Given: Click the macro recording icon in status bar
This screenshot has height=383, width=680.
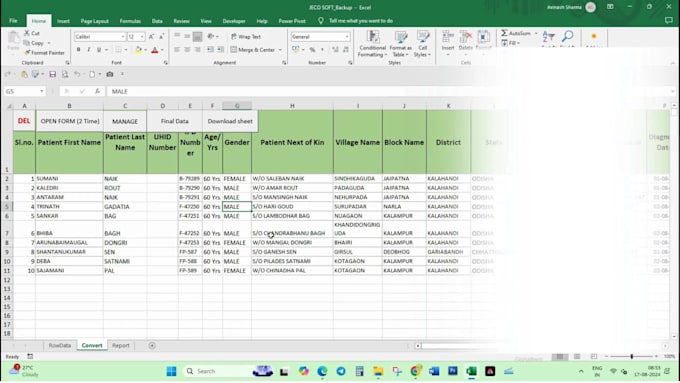Looking at the screenshot, I should 30,356.
